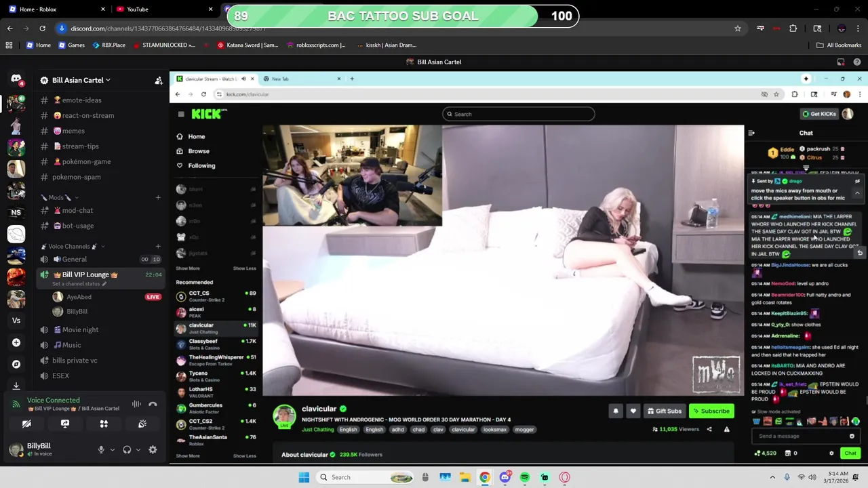This screenshot has width=868, height=488.
Task: Click the Gift Subs button
Action: coord(664,411)
